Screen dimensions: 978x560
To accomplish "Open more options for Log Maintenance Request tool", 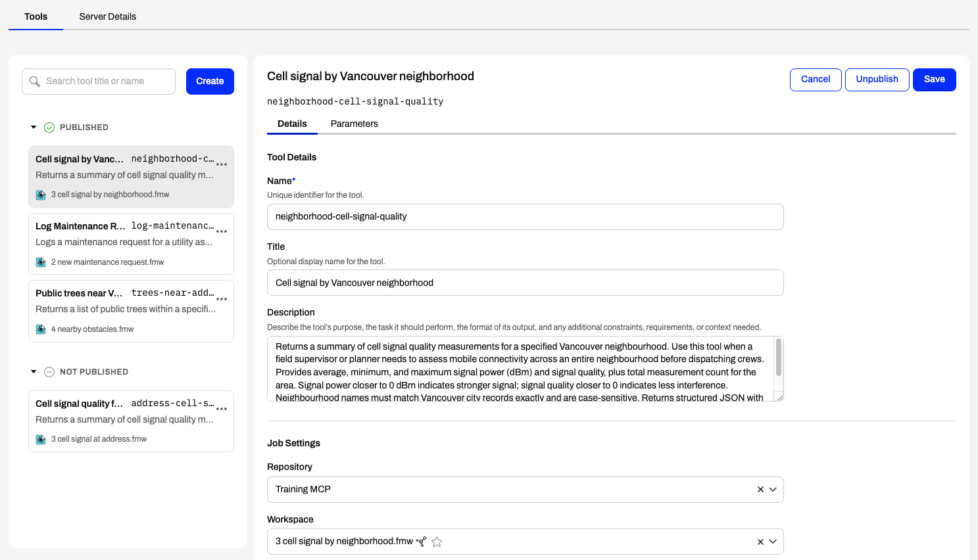I will 222,231.
